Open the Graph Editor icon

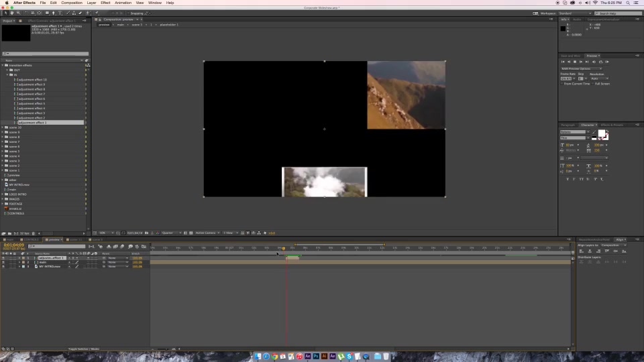(144, 246)
